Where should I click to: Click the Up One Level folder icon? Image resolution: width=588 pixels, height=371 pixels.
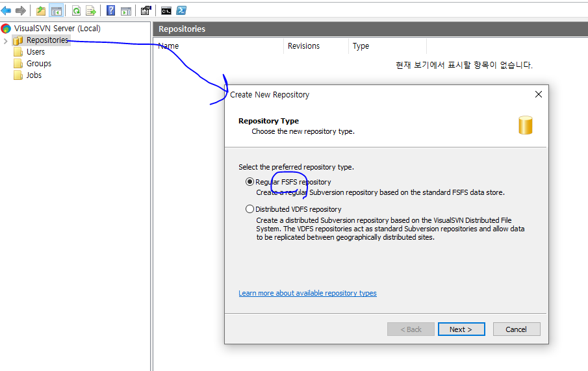(41, 11)
